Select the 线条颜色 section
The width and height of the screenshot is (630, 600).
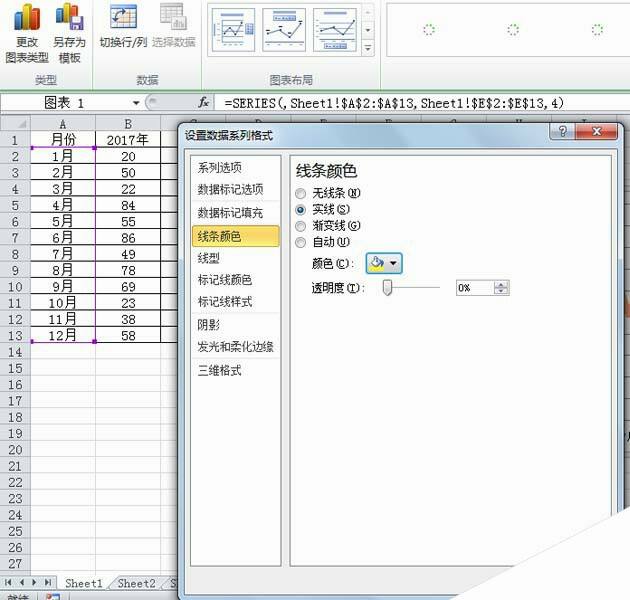click(235, 236)
